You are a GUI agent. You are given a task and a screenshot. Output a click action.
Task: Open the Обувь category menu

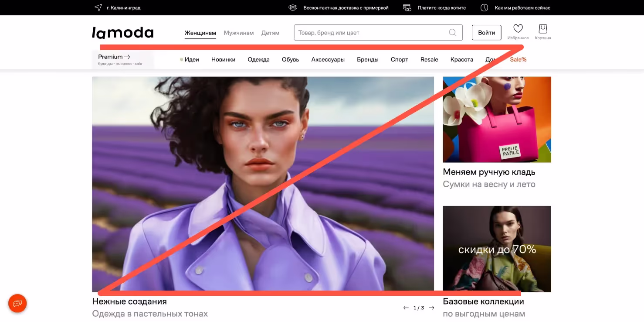tap(290, 59)
